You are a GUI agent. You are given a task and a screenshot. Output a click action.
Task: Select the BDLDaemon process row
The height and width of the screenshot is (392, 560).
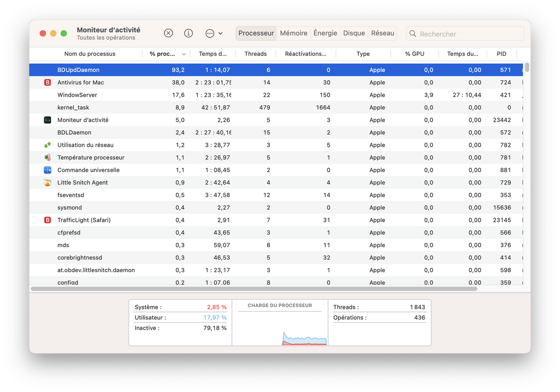[x=276, y=132]
